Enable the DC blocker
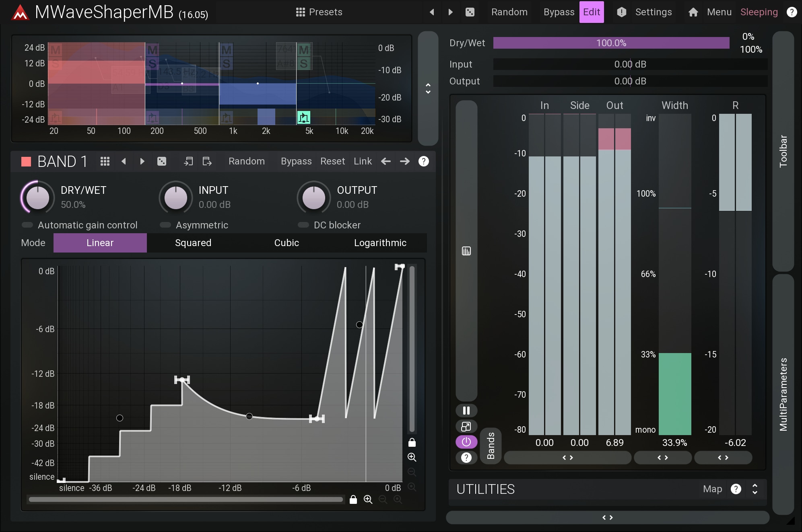 pyautogui.click(x=329, y=225)
